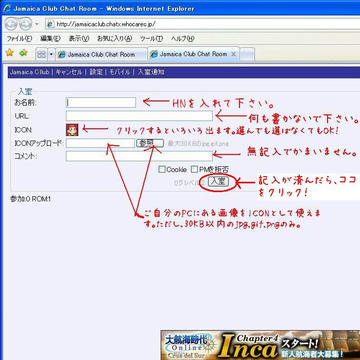This screenshot has height=360, width=360.
Task: Open the ツール(T) menu
Action: pyautogui.click(x=151, y=39)
